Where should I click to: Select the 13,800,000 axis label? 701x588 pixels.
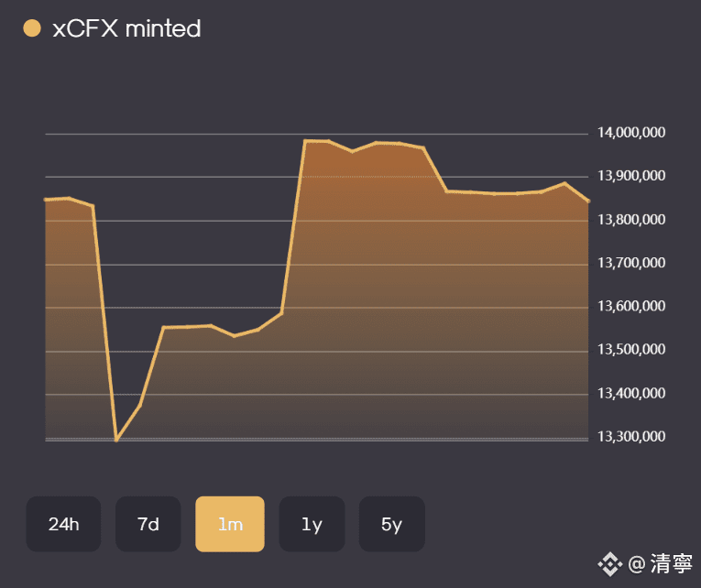(x=632, y=221)
